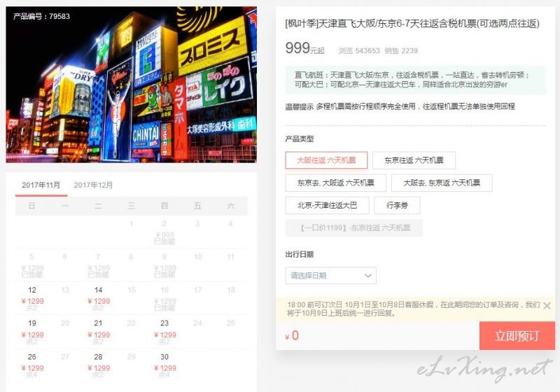
Task: Pick November 19 in the calendar
Action: 32,331
